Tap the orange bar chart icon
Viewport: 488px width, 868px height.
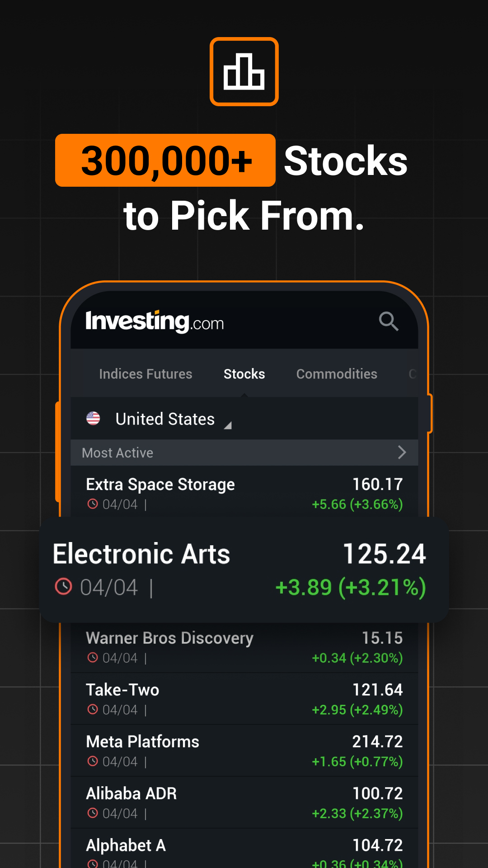click(x=244, y=71)
